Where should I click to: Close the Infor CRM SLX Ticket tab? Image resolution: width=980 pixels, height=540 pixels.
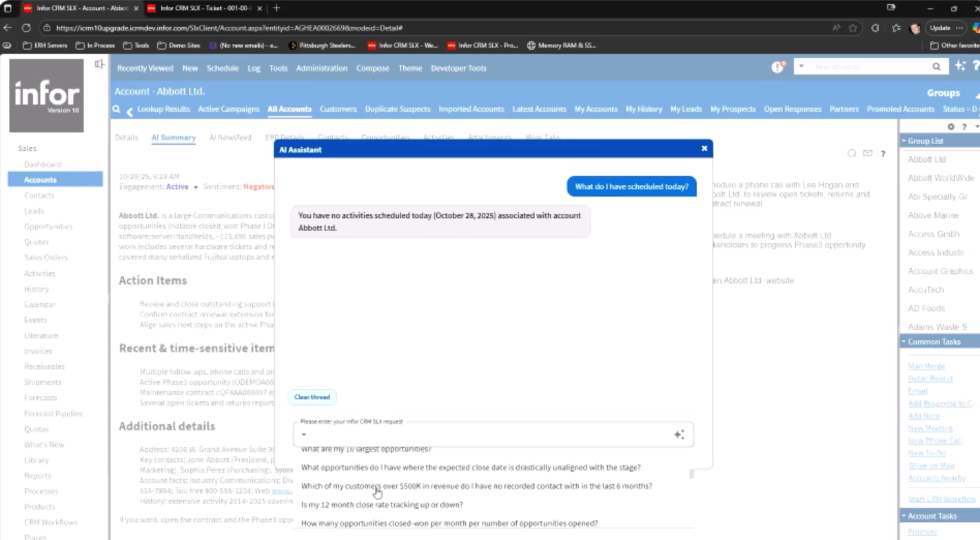tap(261, 8)
